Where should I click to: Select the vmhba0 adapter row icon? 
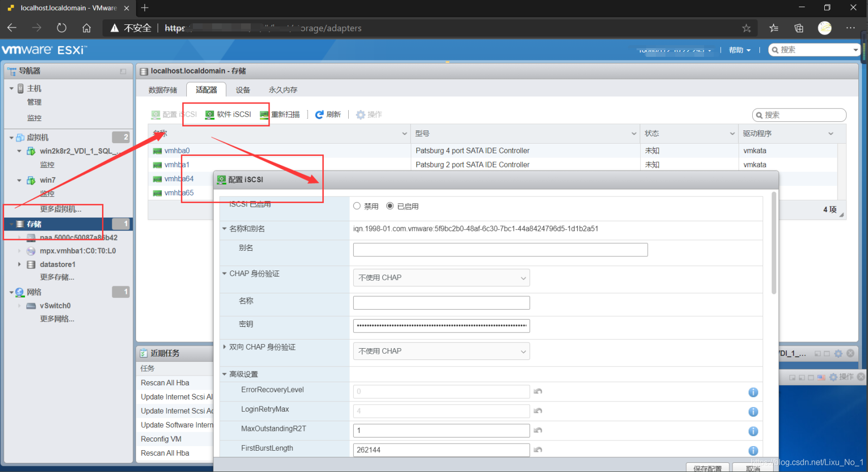click(157, 151)
